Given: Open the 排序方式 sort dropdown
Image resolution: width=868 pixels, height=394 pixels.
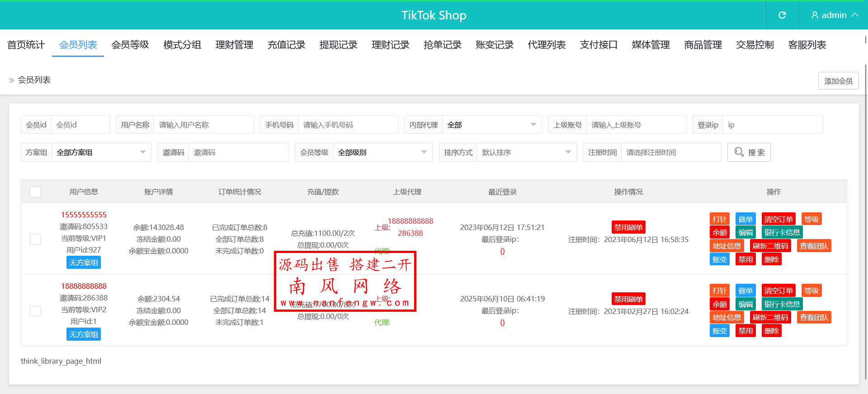Looking at the screenshot, I should click(x=527, y=152).
